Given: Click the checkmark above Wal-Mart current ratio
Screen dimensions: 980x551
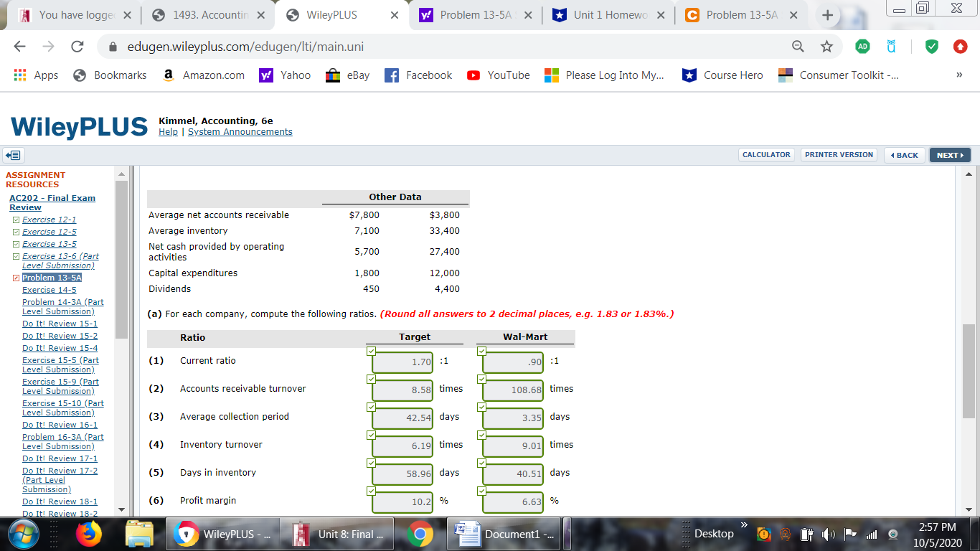Looking at the screenshot, I should (481, 350).
